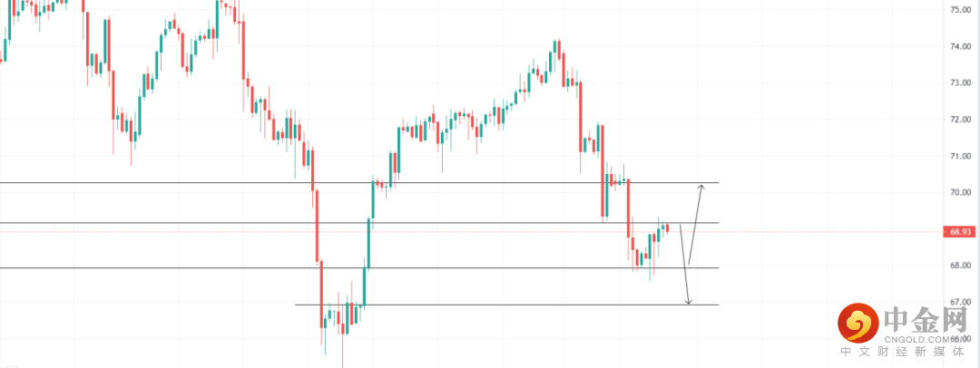Click the upward arrow drawing's arrowhead
This screenshot has width=980, height=368.
701,187
